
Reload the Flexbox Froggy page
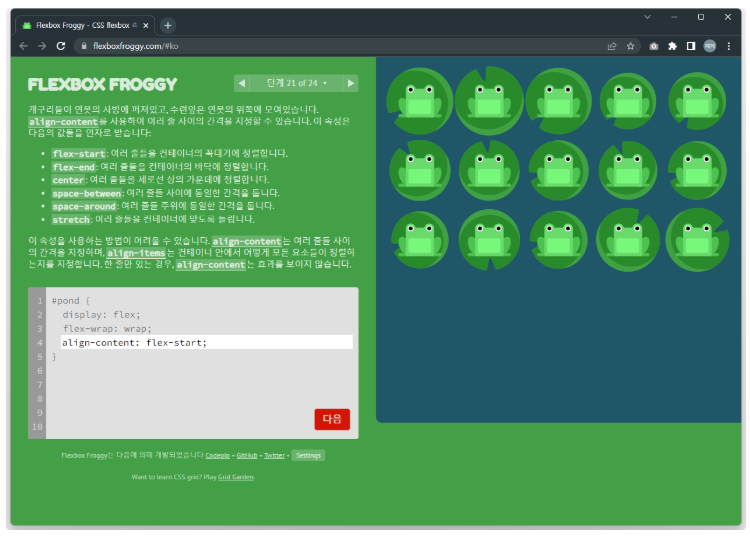tap(61, 46)
